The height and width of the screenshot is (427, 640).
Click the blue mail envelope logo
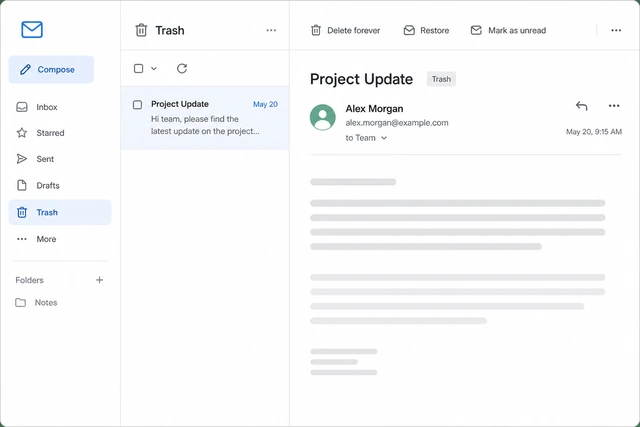click(x=32, y=29)
